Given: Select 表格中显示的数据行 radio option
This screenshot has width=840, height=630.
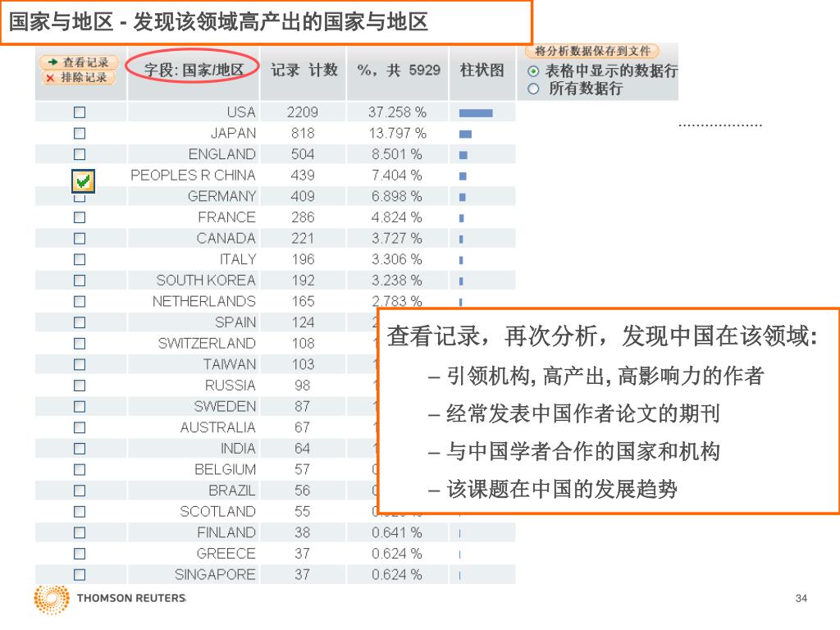Looking at the screenshot, I should point(533,71).
